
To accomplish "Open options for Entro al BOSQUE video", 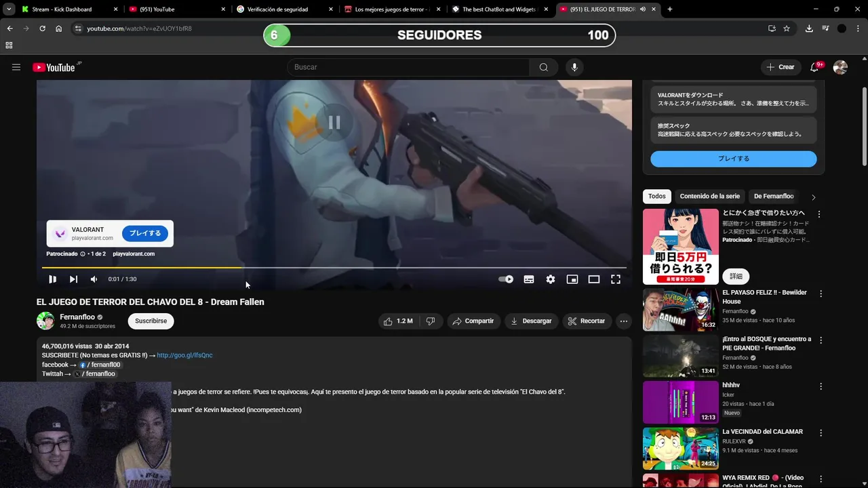I will point(821,340).
